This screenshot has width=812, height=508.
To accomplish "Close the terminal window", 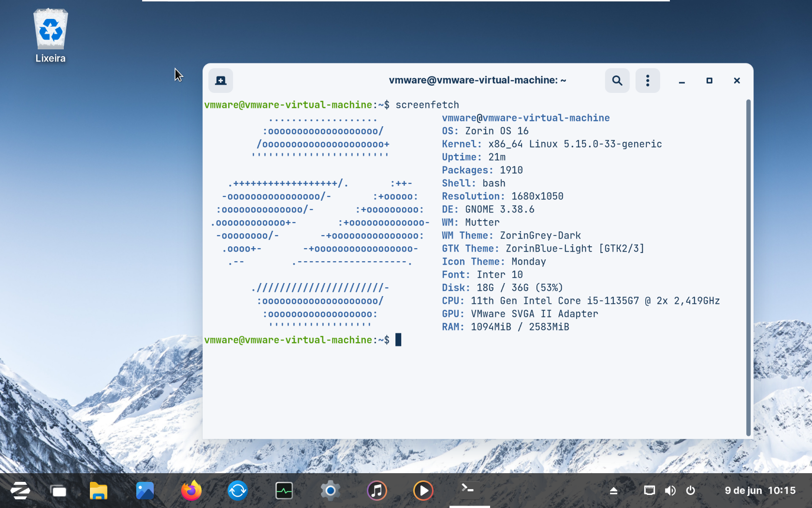I will click(737, 81).
